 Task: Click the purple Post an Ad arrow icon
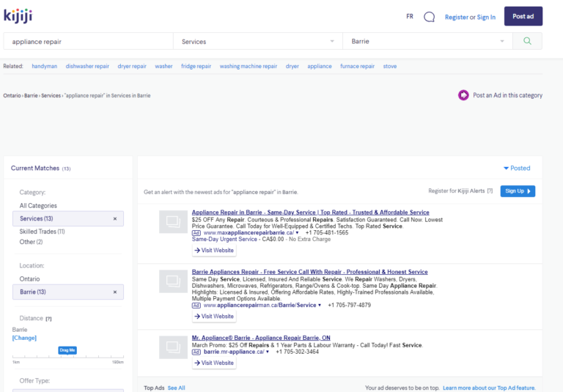tap(463, 95)
